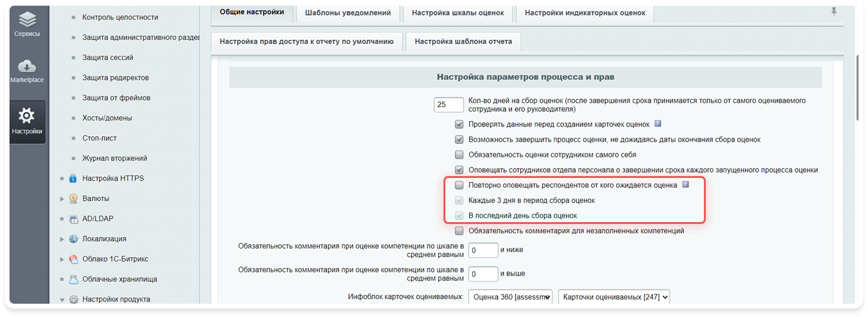Image resolution: width=868 pixels, height=317 pixels.
Task: Switch to Общие настройки tab
Action: click(x=252, y=12)
